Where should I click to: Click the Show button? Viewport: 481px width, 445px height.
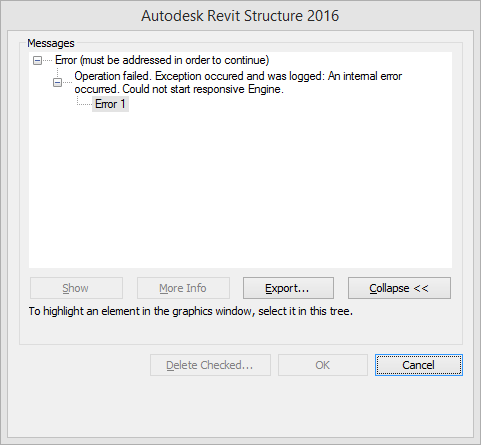76,288
